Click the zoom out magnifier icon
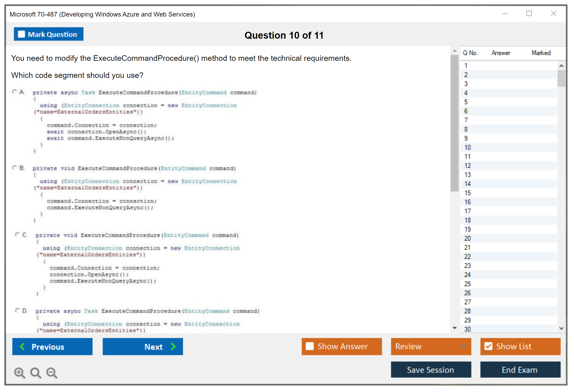 tap(52, 373)
